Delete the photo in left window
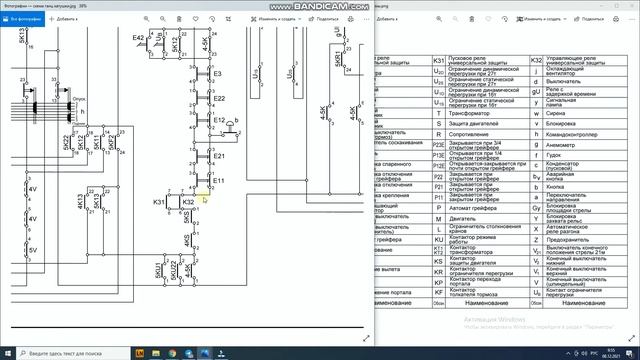The image size is (640, 360). coord(179,19)
